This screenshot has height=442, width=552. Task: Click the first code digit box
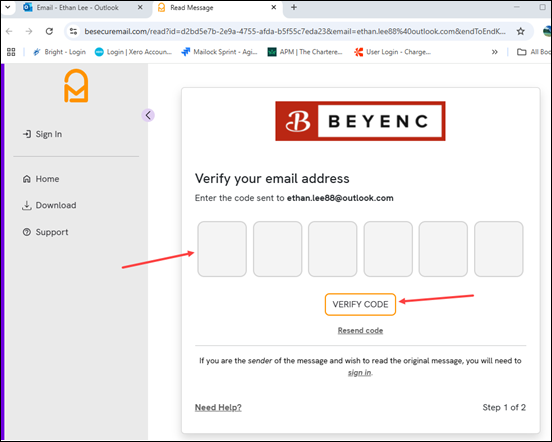click(x=222, y=249)
